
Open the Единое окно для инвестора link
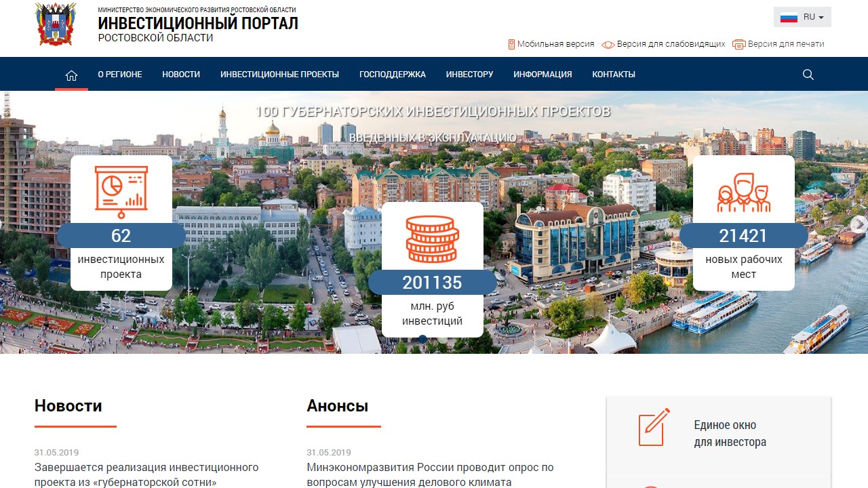click(730, 434)
